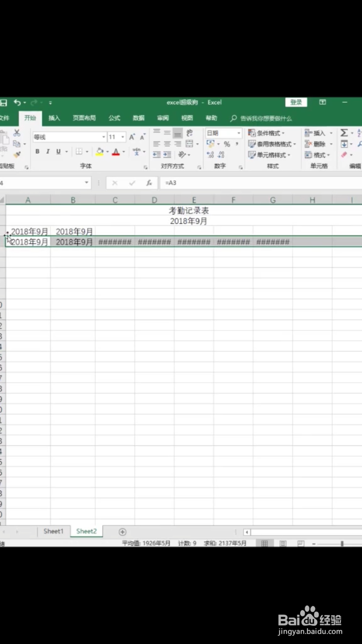Viewport: 362px width, 644px height.
Task: Click Align Left icon
Action: tap(156, 144)
